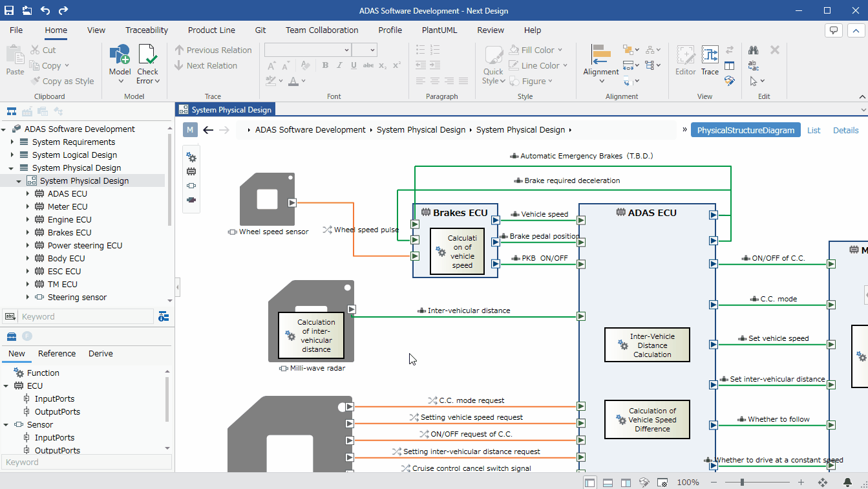Click the notification bell in status bar
The image size is (868, 489).
(848, 482)
